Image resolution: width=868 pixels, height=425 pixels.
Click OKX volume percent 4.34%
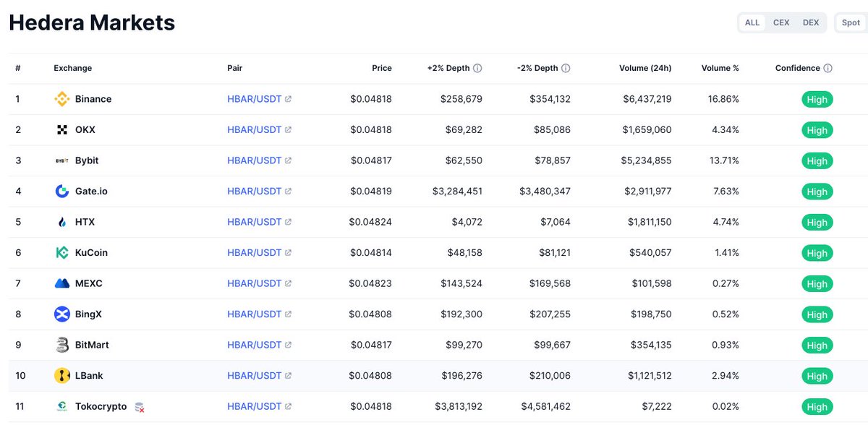tap(726, 130)
